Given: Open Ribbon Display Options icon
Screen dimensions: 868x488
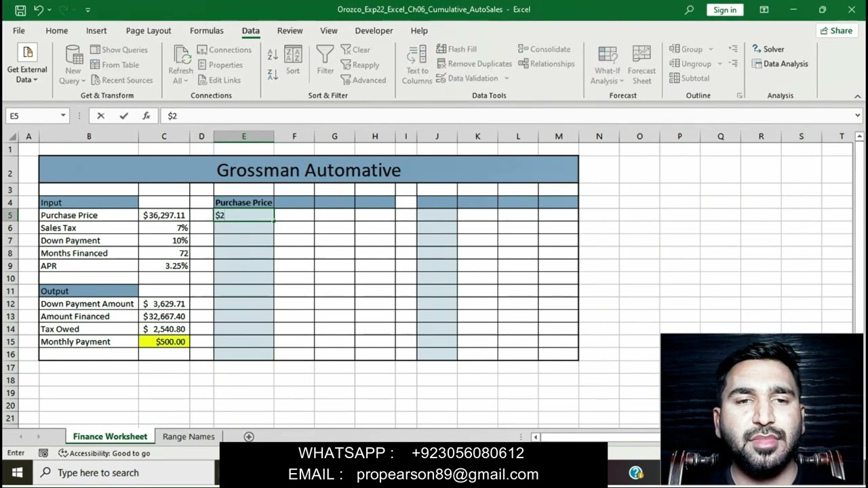Looking at the screenshot, I should coord(764,9).
